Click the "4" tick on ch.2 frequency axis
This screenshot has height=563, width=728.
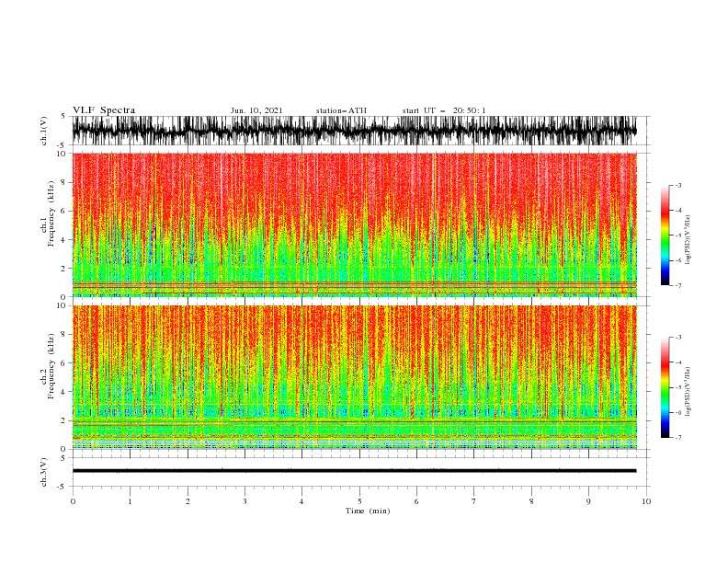point(63,392)
